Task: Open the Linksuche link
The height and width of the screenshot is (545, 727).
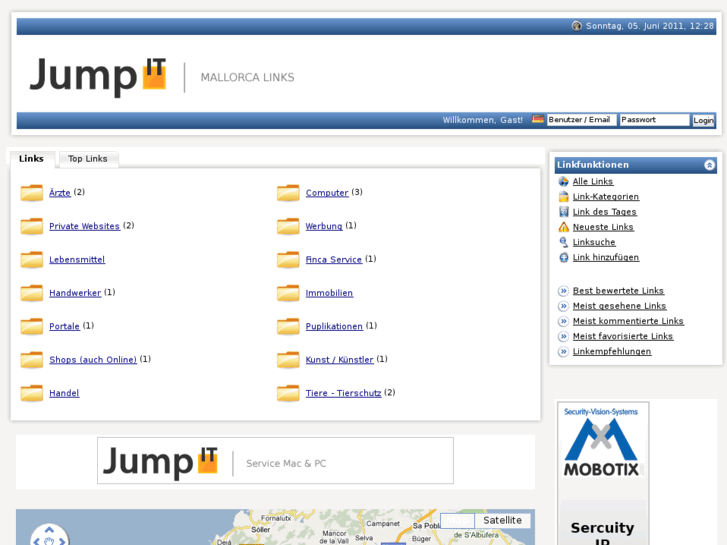Action: [594, 242]
